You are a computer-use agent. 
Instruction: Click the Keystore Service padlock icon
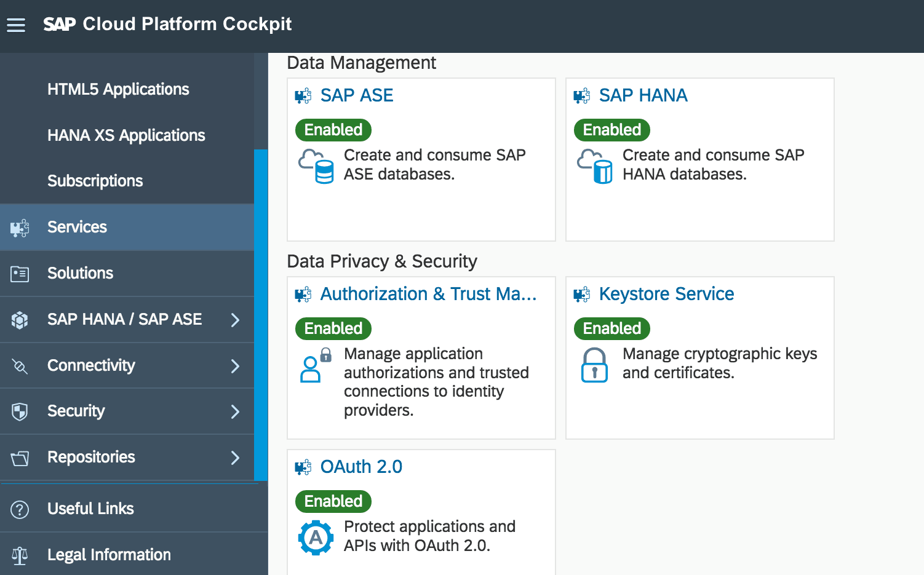[x=594, y=365]
